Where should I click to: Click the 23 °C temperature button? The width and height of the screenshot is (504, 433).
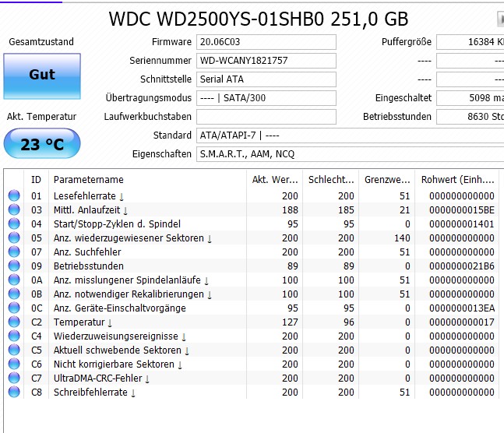click(42, 143)
